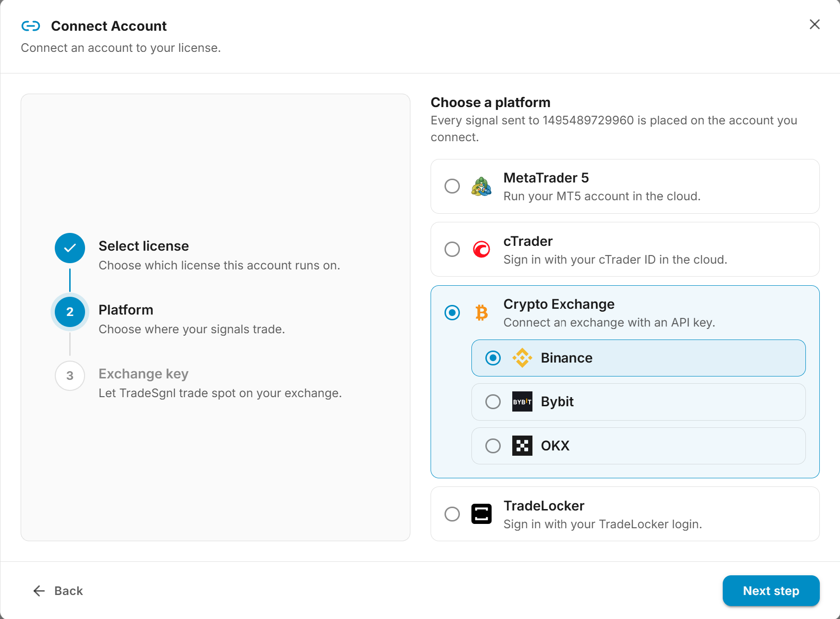Choose the OKX radio button

[493, 446]
